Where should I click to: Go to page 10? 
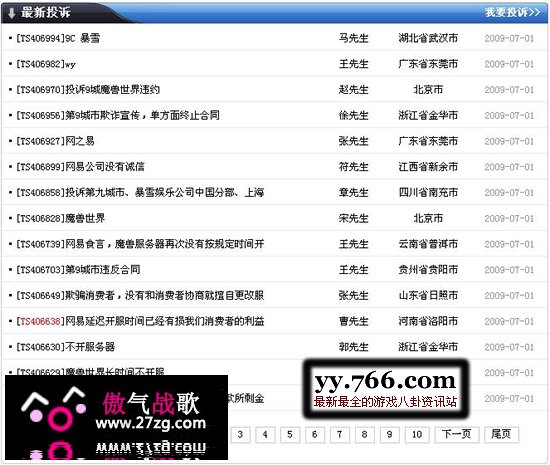tap(417, 435)
